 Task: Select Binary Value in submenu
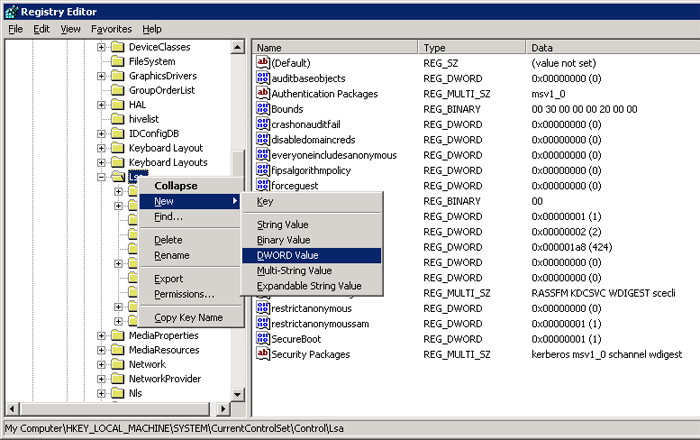(312, 240)
